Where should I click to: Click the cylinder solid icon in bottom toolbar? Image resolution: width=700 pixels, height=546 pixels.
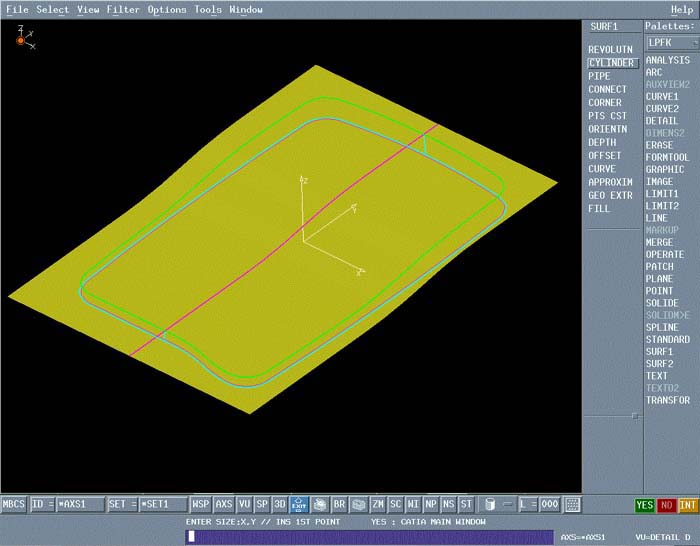click(x=489, y=505)
